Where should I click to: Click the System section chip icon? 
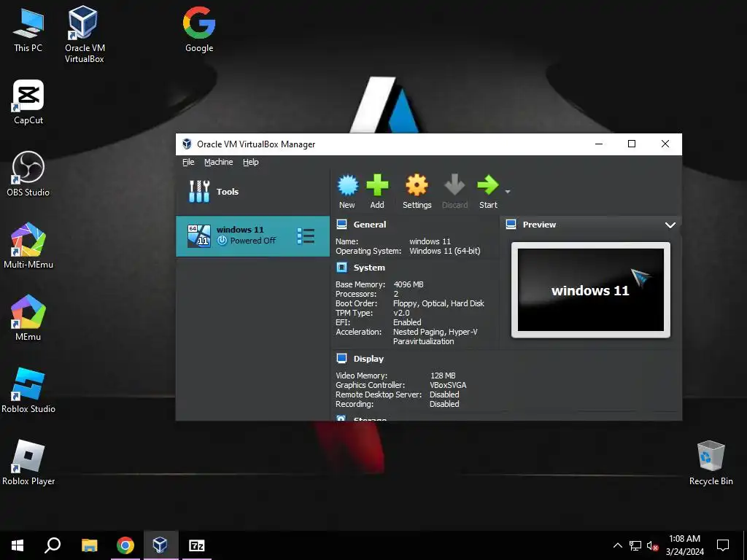coord(341,268)
